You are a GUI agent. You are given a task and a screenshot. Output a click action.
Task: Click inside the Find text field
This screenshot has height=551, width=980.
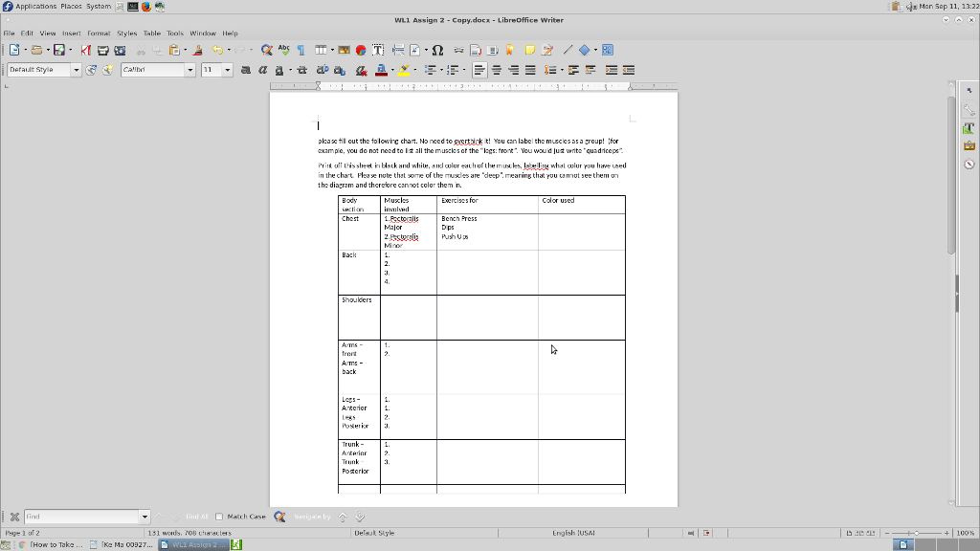click(x=86, y=517)
